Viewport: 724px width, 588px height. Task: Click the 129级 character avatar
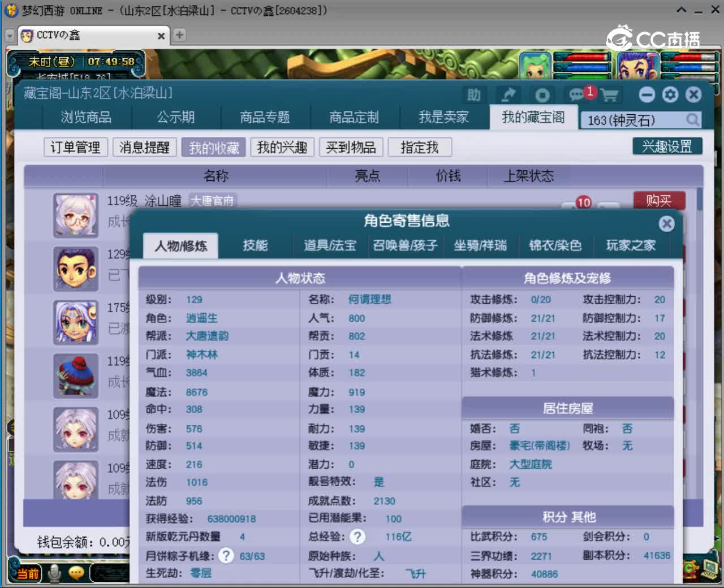click(x=75, y=269)
